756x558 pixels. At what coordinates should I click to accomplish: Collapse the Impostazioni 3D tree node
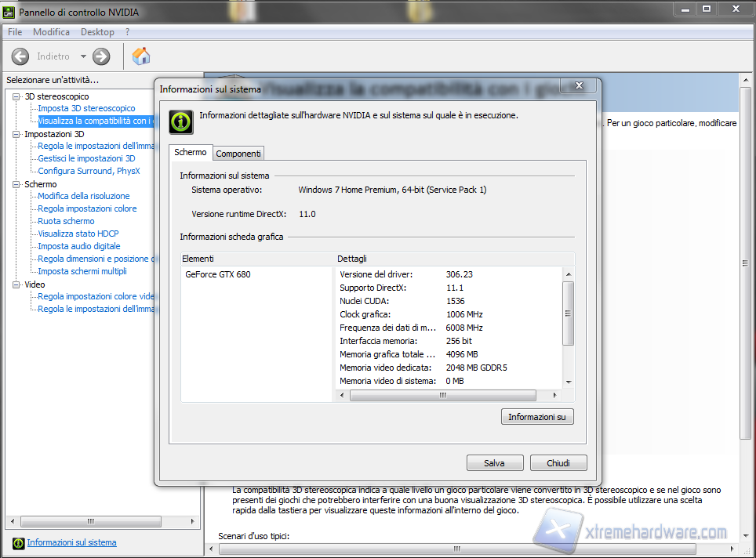[x=16, y=134]
